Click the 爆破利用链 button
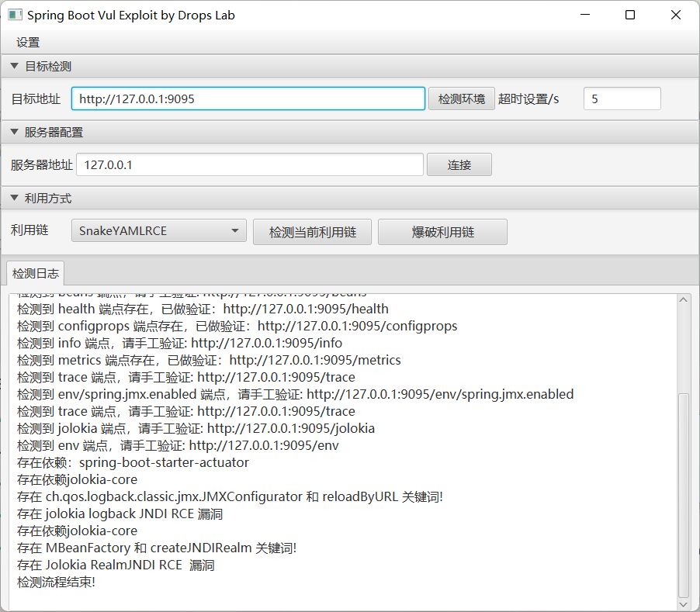The image size is (700, 612). (x=442, y=231)
